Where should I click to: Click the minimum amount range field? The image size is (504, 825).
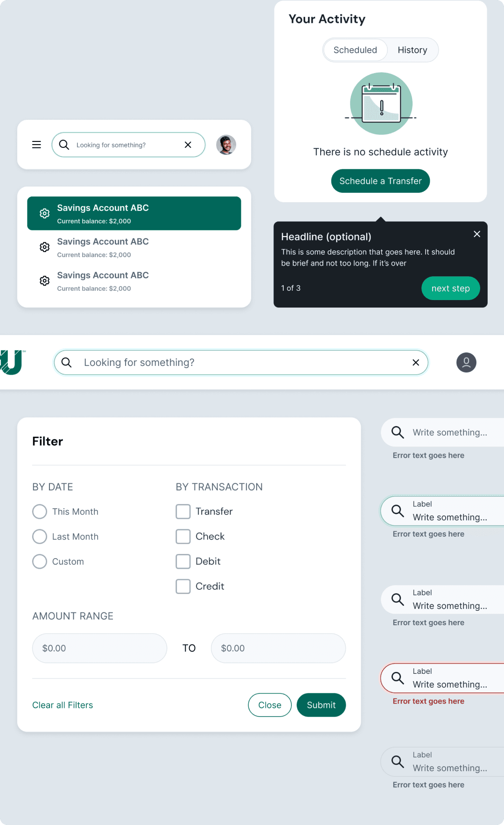(99, 648)
